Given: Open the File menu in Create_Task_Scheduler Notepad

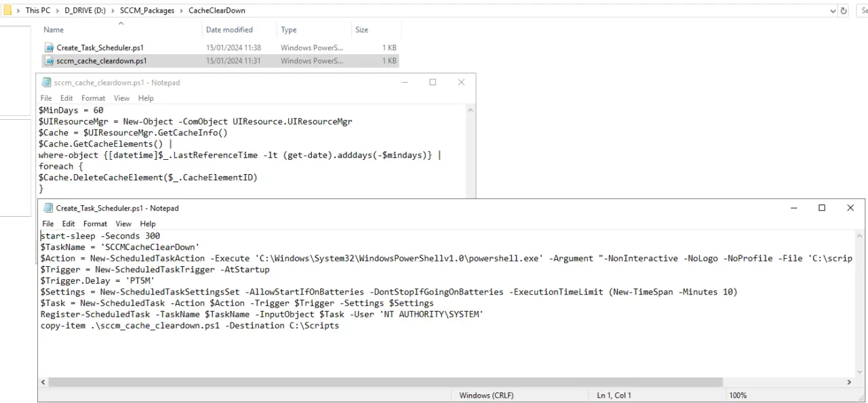Looking at the screenshot, I should pos(47,224).
